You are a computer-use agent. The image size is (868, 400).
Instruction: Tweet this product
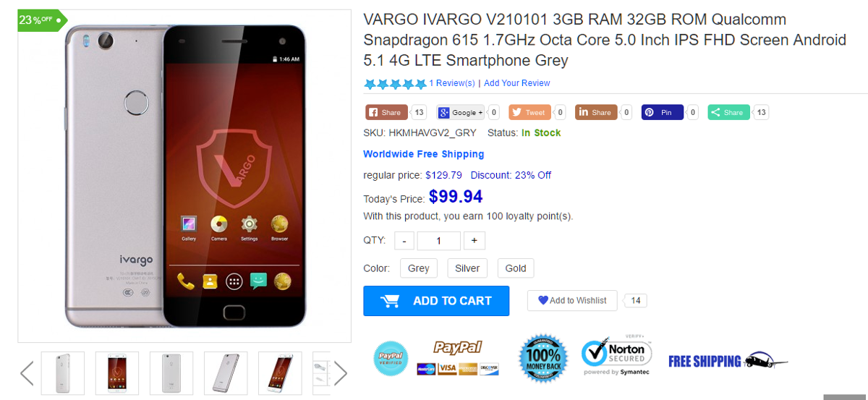(530, 112)
